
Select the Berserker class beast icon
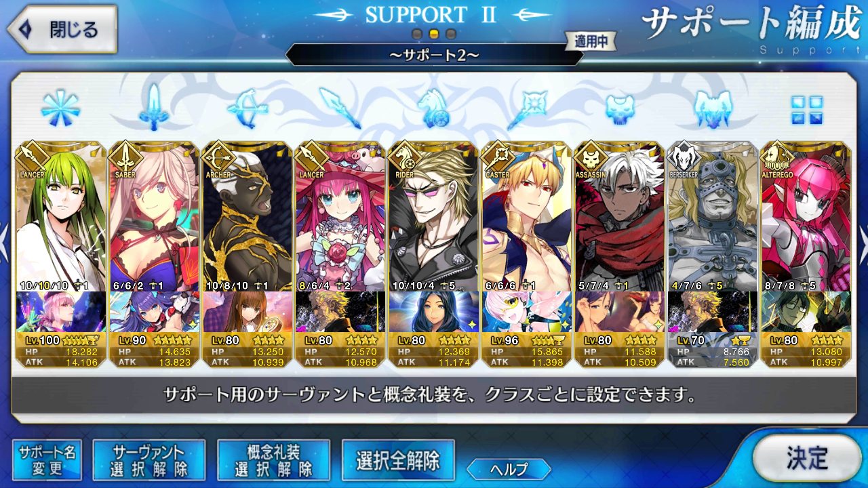click(x=713, y=108)
